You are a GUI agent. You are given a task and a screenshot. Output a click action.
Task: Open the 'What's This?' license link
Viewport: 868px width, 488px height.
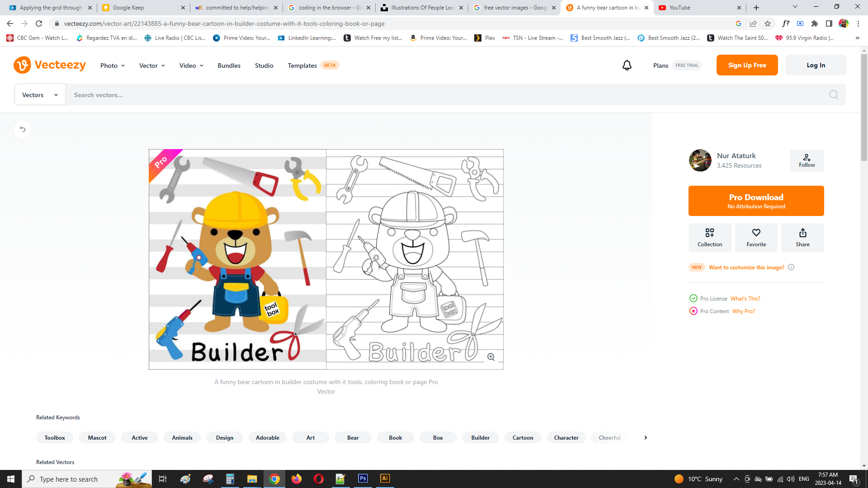(745, 299)
